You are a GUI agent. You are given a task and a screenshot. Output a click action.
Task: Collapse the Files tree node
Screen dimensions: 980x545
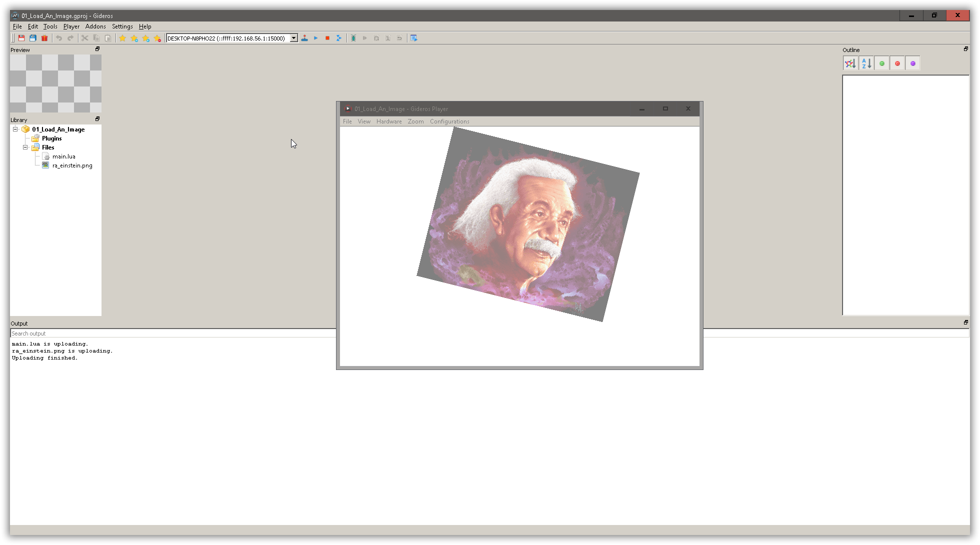tap(25, 147)
